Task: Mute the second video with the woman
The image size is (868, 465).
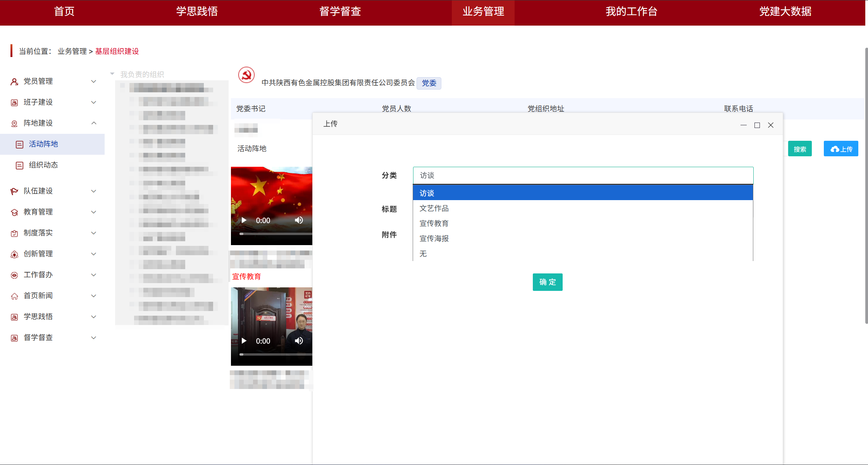Action: click(299, 341)
